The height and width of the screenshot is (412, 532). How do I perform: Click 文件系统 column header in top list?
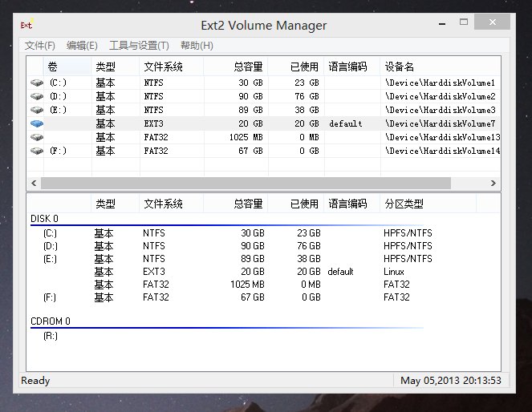click(172, 66)
